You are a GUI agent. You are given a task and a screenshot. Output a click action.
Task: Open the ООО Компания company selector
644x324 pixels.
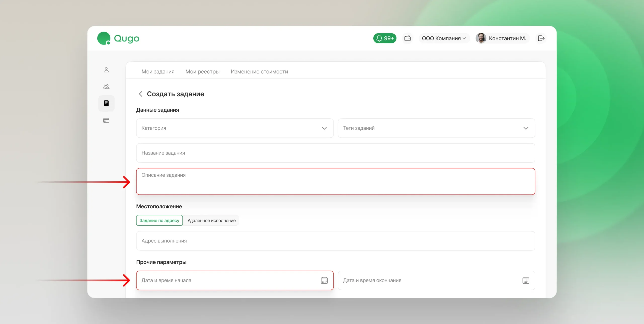coord(444,38)
